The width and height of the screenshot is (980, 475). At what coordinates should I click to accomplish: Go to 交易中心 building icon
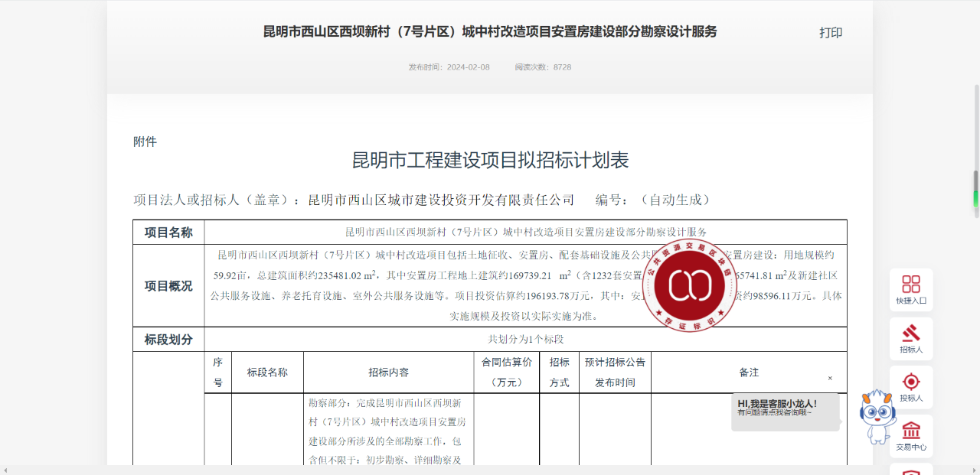tap(911, 436)
